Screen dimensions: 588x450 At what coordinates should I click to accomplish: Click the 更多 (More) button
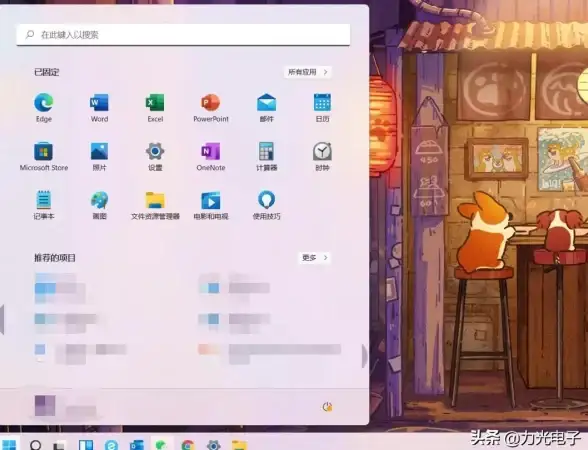pos(315,258)
